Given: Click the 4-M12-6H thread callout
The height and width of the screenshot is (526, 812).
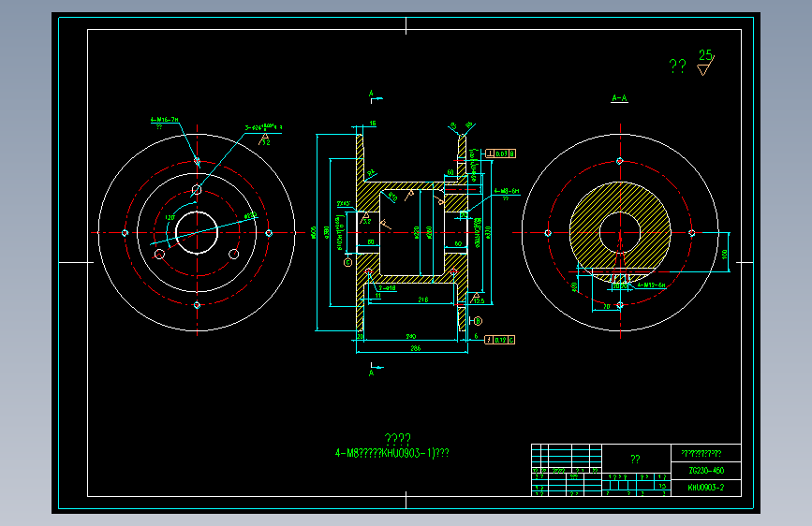Looking at the screenshot, I should [x=651, y=285].
